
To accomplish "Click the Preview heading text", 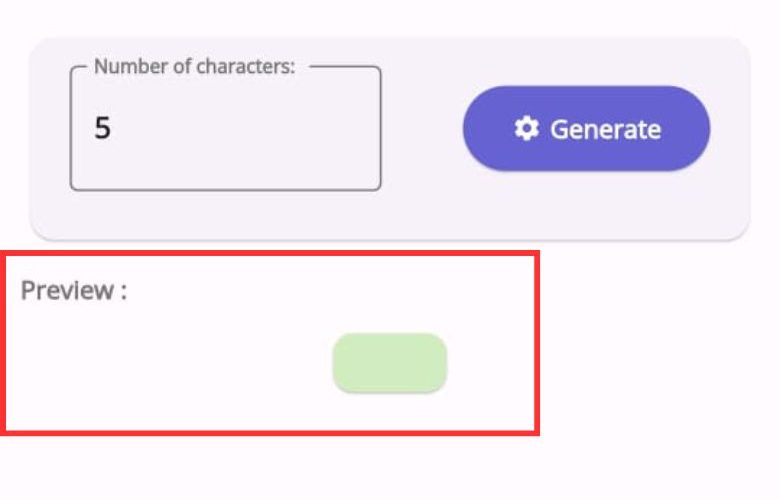I will point(74,291).
